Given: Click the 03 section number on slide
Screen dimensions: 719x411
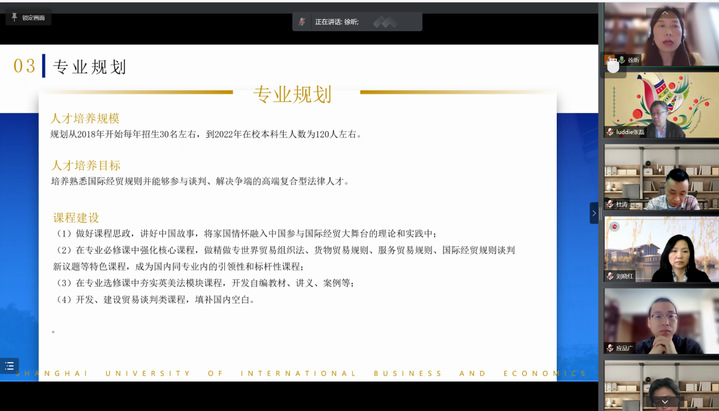Looking at the screenshot, I should [x=24, y=66].
